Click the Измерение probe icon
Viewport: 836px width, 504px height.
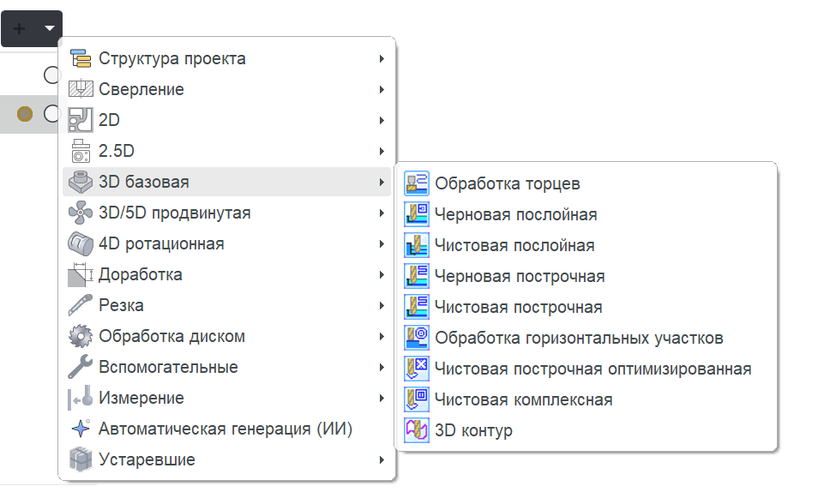click(x=81, y=398)
